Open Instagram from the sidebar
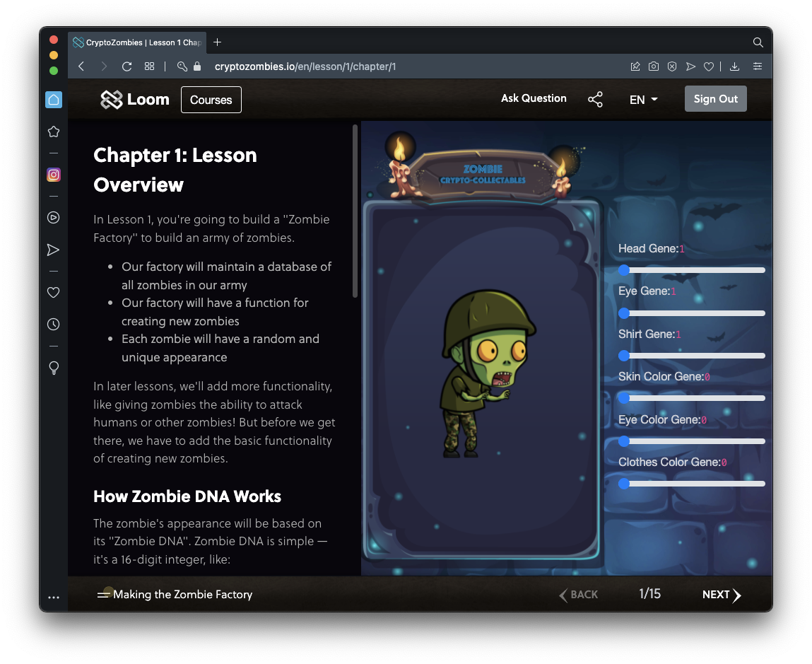This screenshot has height=664, width=812. 53,175
